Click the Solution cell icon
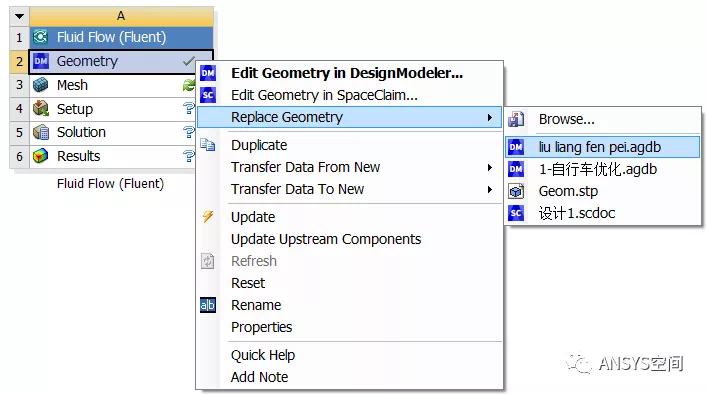This screenshot has height=394, width=706. pos(41,132)
